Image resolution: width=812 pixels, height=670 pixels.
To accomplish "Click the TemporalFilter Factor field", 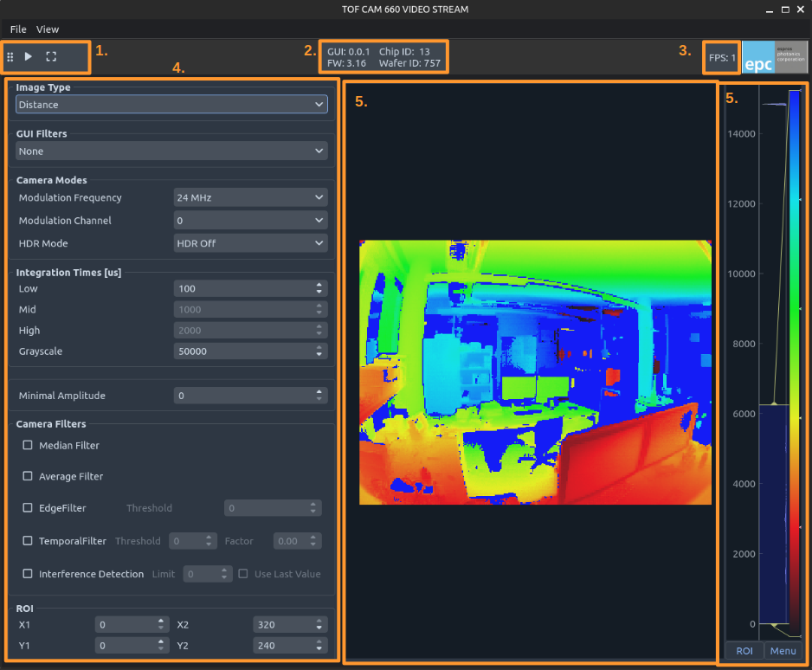I will coord(297,541).
